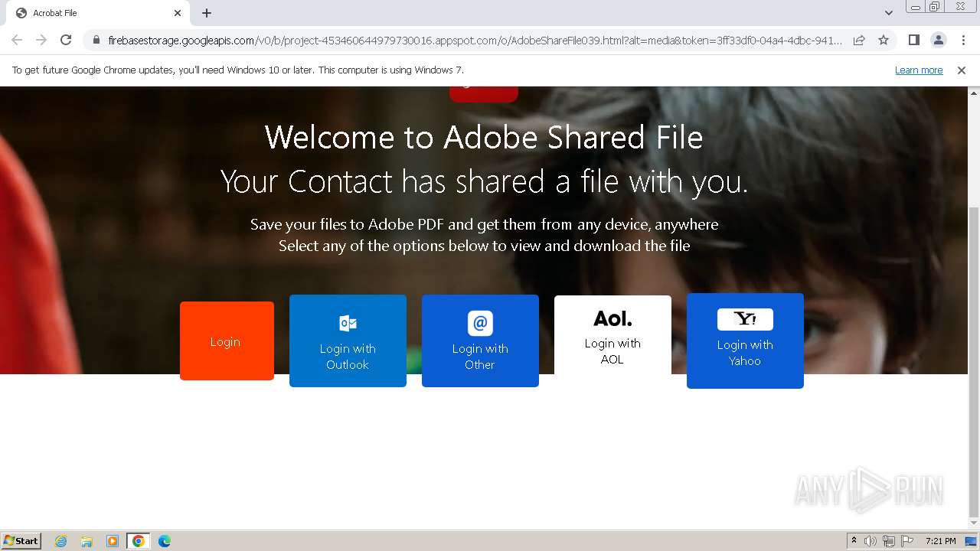The height and width of the screenshot is (551, 980).
Task: Share this page via share icon
Action: pos(859,41)
